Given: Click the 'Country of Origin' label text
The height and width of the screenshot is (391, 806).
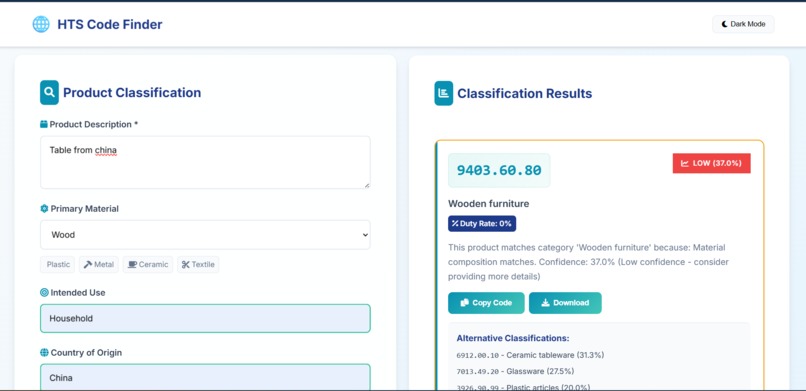Looking at the screenshot, I should (86, 352).
